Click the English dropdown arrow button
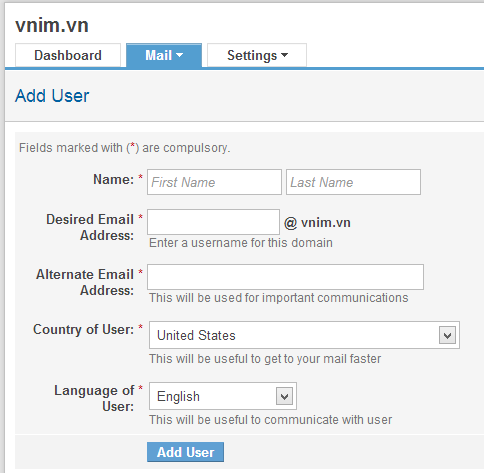Viewport: 484px width, 473px height. [284, 396]
